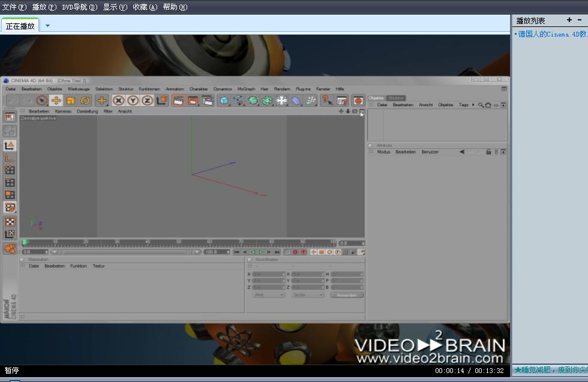This screenshot has width=588, height=382.
Task: Add a cube primitive object
Action: click(224, 100)
